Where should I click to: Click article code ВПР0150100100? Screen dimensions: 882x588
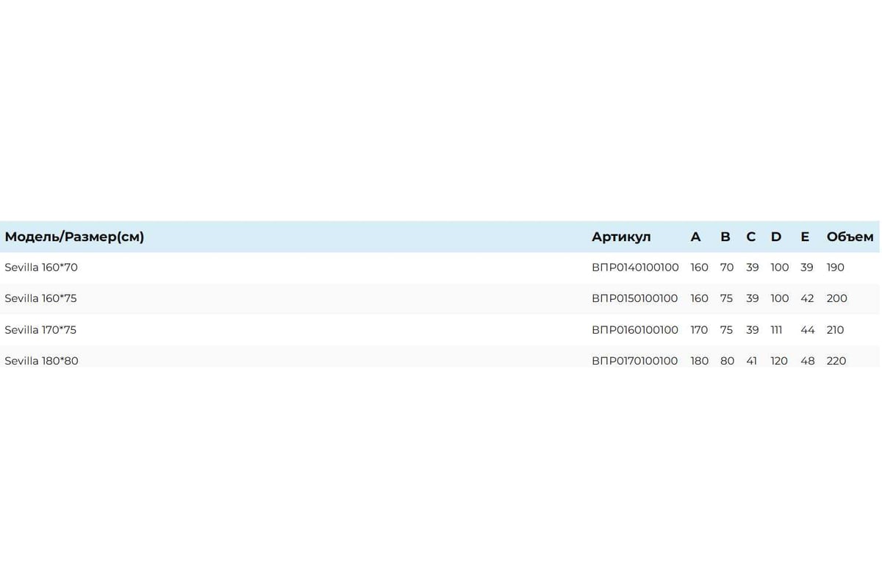click(635, 298)
